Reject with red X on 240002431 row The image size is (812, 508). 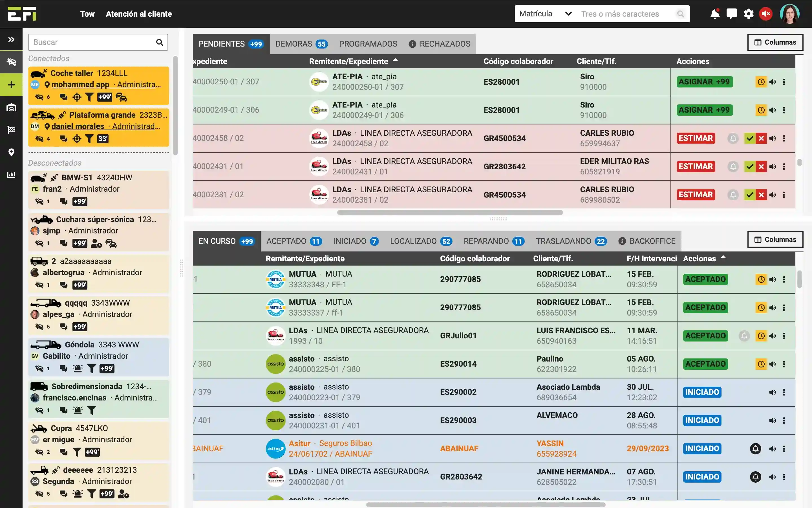[x=761, y=167]
